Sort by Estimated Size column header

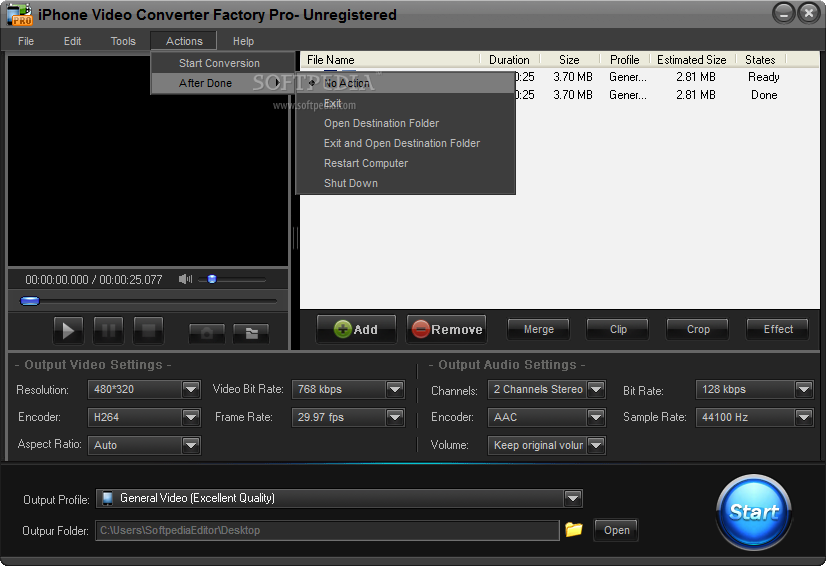coord(692,60)
